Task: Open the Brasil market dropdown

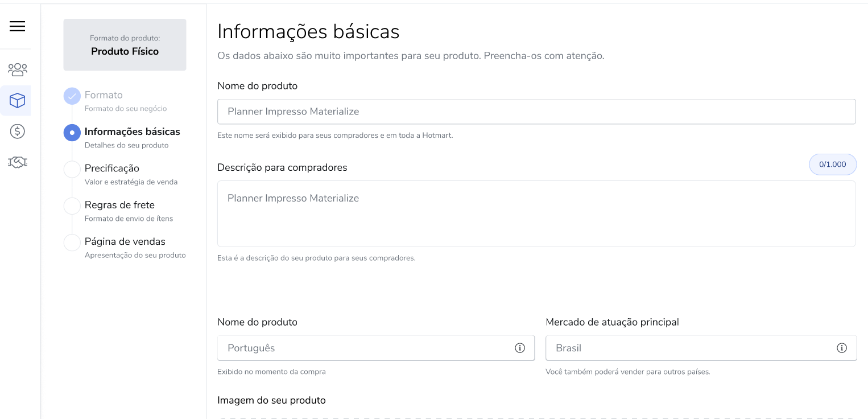Action: 701,348
